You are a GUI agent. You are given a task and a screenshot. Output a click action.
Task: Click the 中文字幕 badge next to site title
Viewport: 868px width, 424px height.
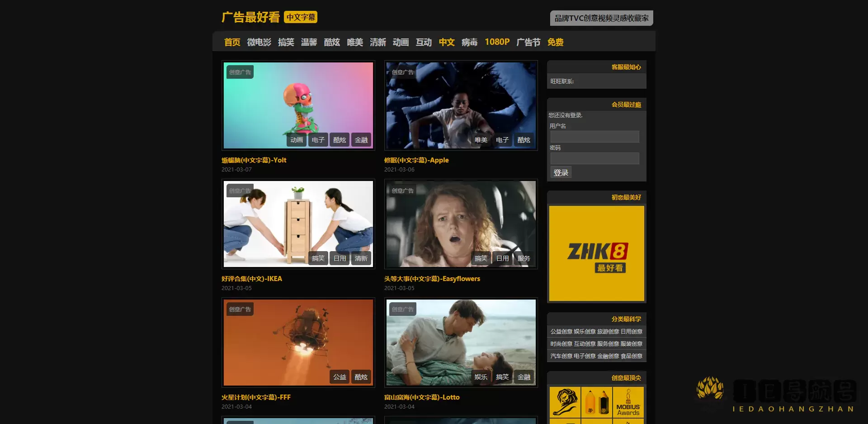pos(301,17)
